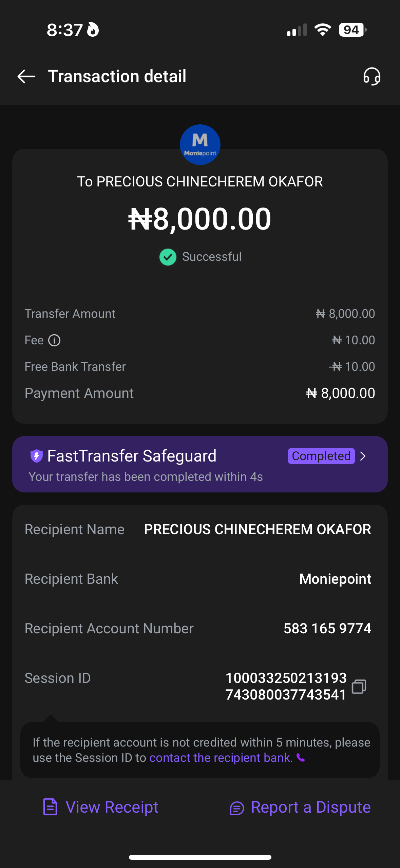Tap the Session ID number text
The width and height of the screenshot is (400, 868).
coord(286,686)
